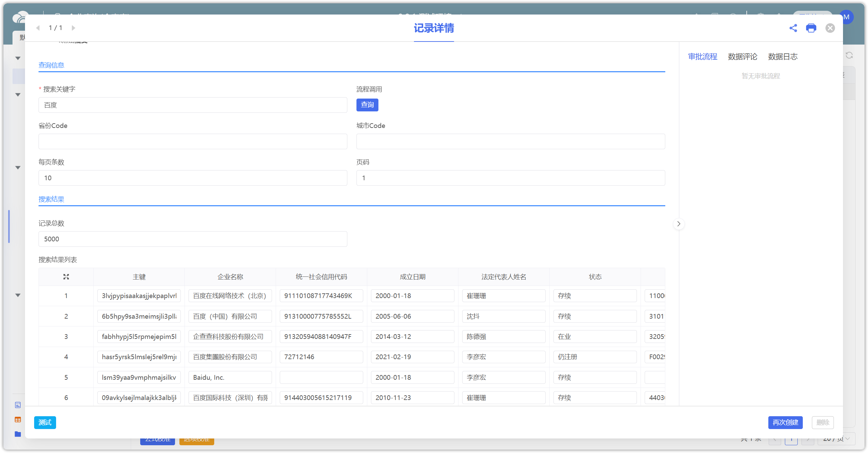Select status cell 仍注册
The height and width of the screenshot is (453, 868).
[x=595, y=357]
